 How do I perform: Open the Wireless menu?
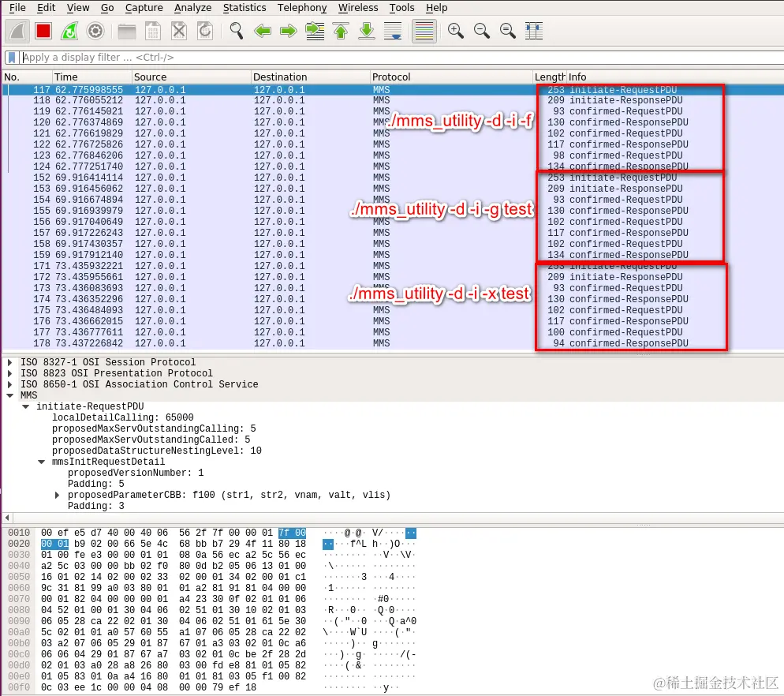[x=358, y=8]
